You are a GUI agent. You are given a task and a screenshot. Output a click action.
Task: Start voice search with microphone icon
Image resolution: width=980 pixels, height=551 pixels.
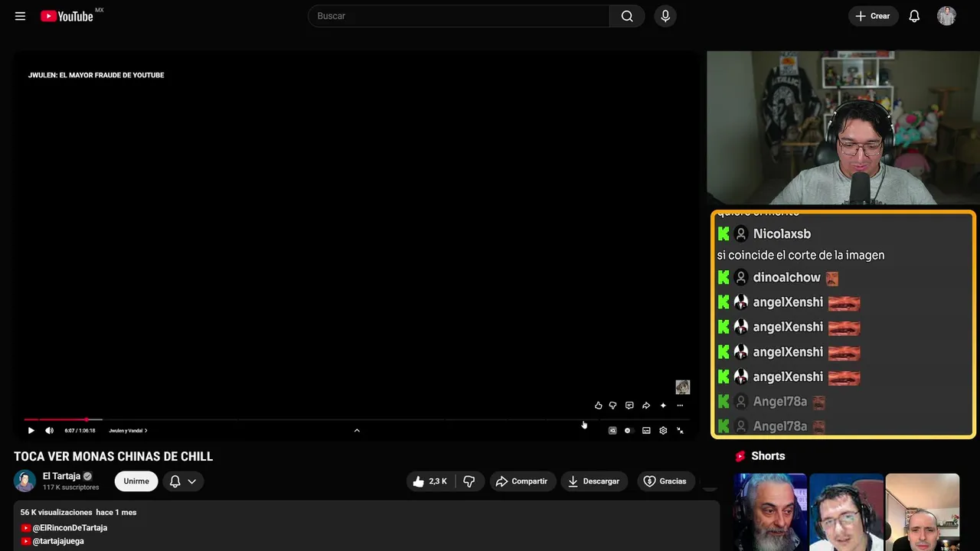point(665,16)
